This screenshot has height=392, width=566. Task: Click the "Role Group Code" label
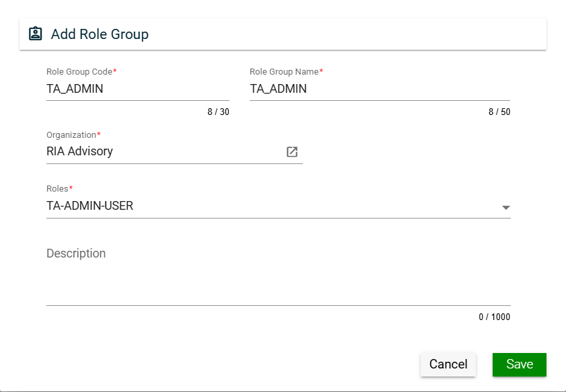(x=81, y=71)
